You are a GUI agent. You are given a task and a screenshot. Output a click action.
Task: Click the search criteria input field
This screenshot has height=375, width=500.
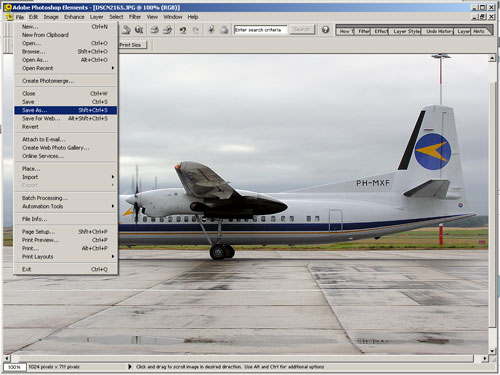(x=260, y=30)
